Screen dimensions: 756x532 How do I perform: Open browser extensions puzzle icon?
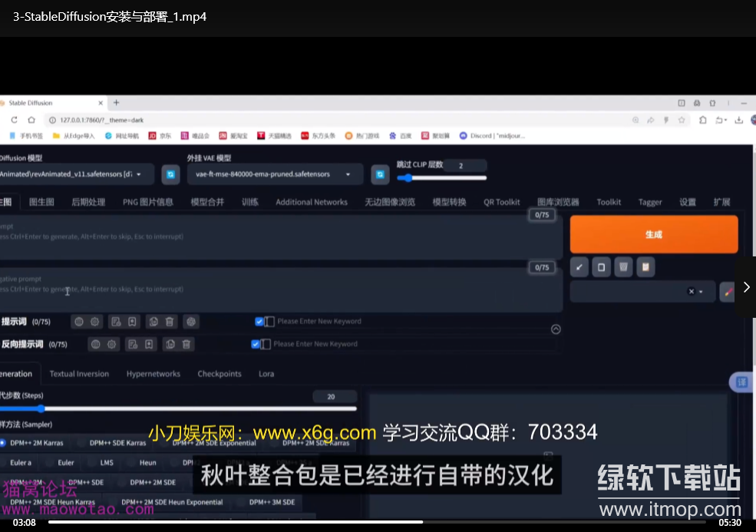703,120
